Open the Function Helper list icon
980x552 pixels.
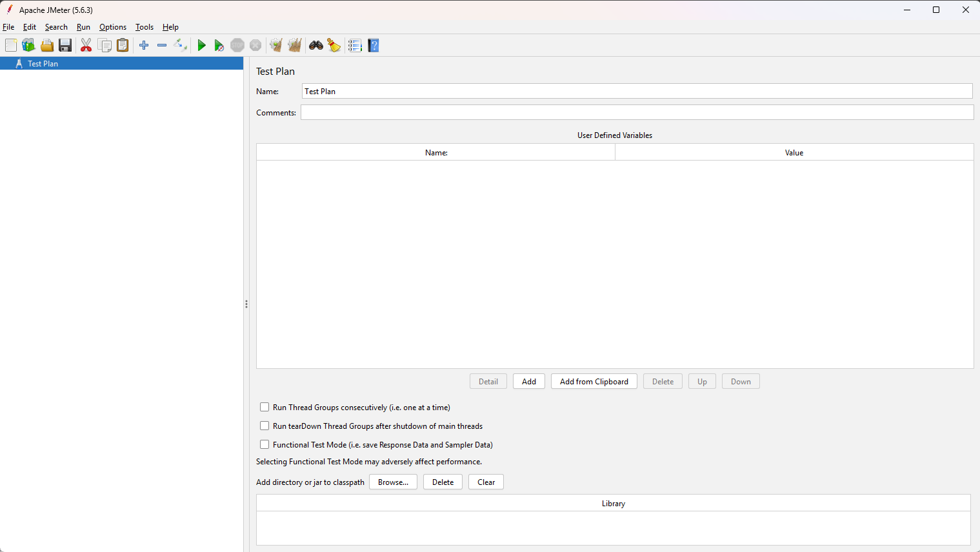point(355,45)
